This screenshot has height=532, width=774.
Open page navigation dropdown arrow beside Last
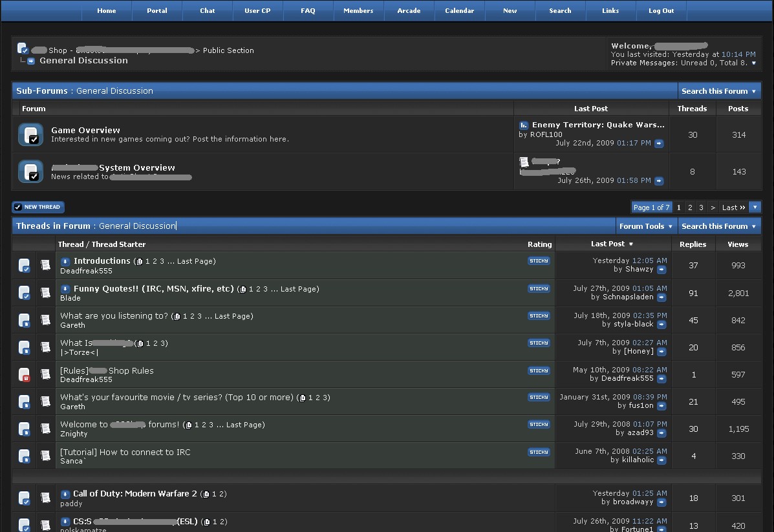755,207
